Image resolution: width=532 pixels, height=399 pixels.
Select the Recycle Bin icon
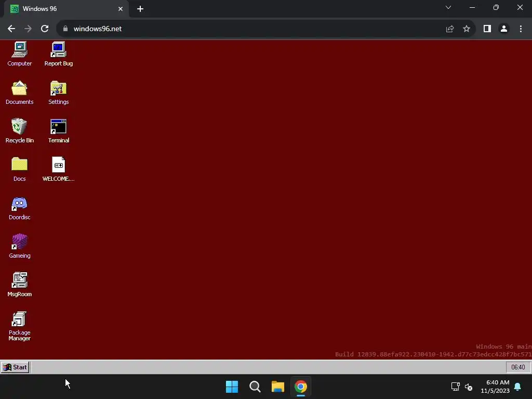[19, 130]
